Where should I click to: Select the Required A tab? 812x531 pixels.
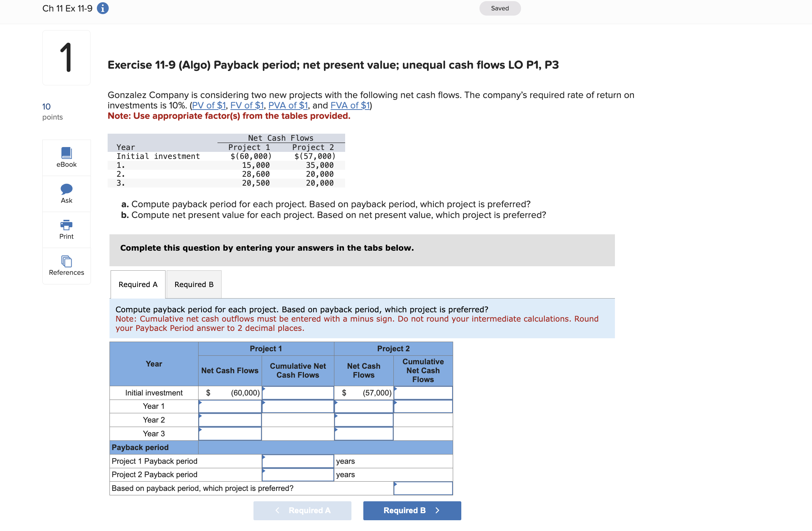tap(137, 284)
